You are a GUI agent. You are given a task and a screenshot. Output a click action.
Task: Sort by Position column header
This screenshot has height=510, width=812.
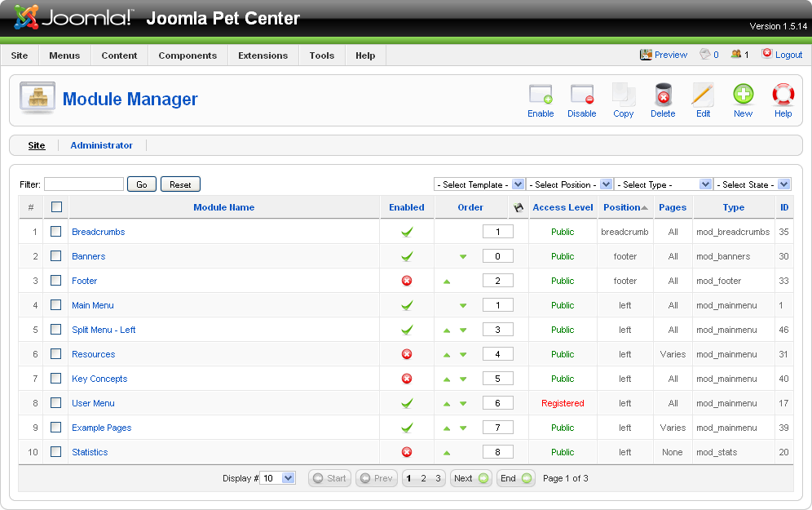[621, 207]
